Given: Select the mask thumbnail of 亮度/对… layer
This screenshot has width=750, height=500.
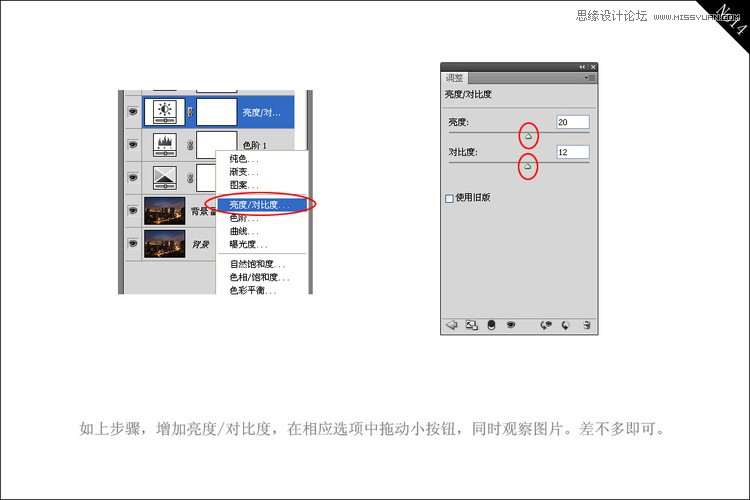Looking at the screenshot, I should pyautogui.click(x=217, y=112).
